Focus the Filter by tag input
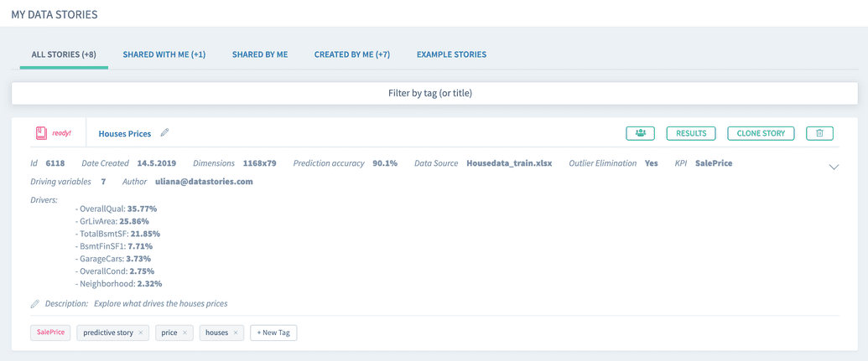The image size is (868, 361). 434,94
